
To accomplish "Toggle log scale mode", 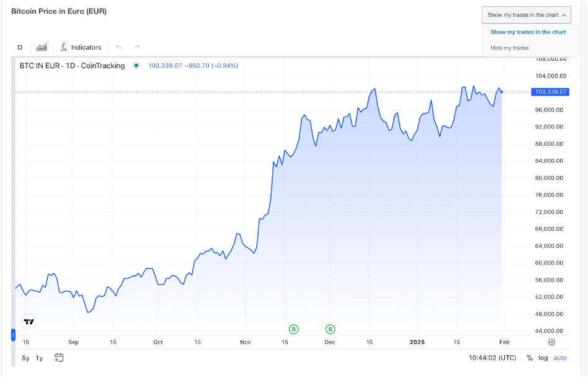I will click(x=543, y=358).
